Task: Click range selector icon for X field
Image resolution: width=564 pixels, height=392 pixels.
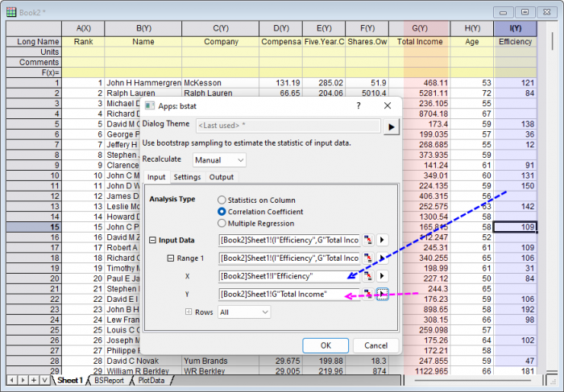Action: pos(368,276)
